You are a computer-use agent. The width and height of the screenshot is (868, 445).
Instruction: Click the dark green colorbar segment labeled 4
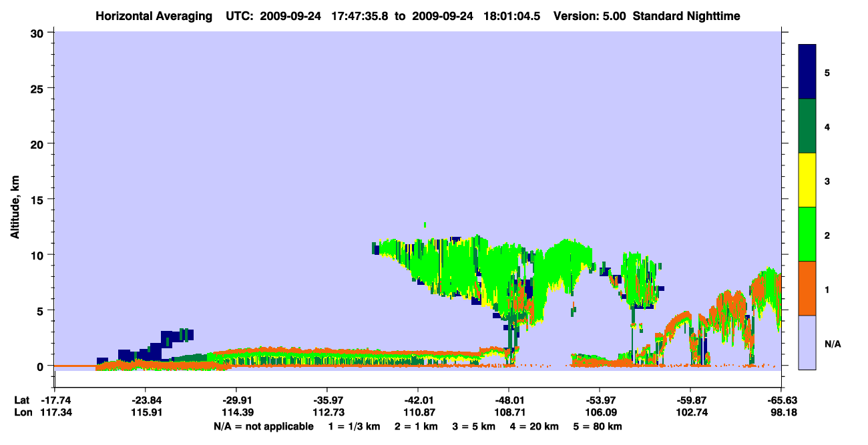(x=807, y=126)
